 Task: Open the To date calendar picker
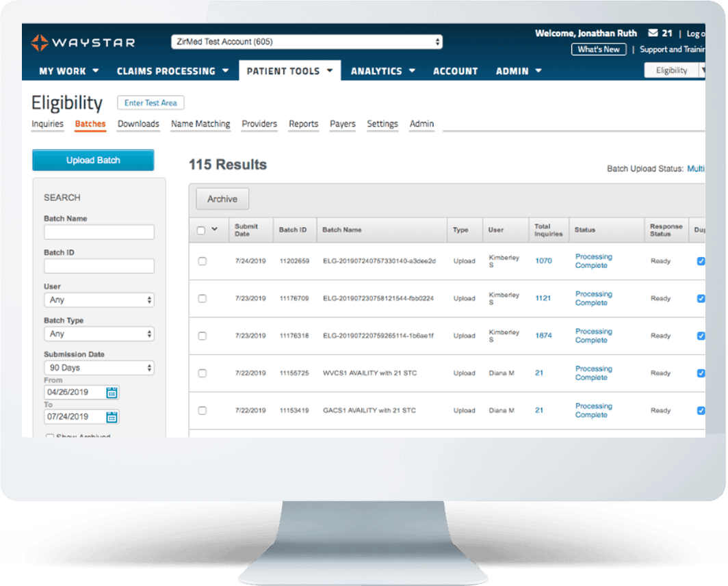pos(112,416)
